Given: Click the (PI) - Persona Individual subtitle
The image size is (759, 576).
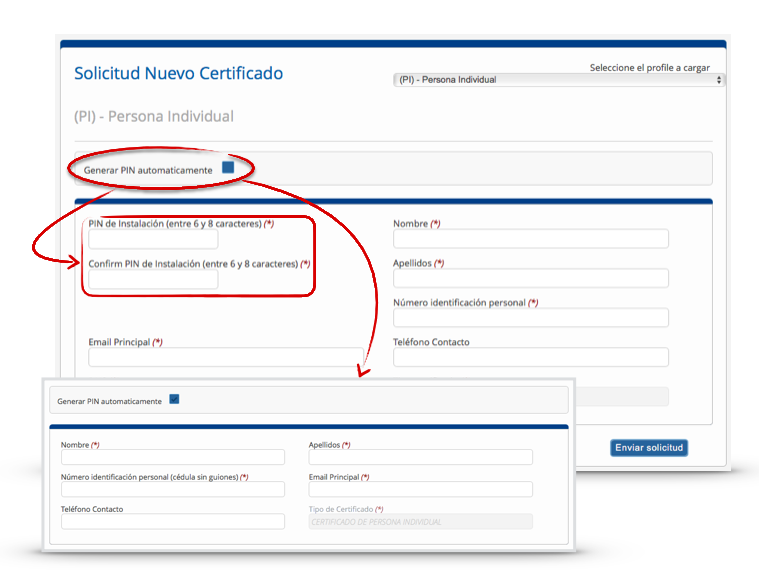Looking at the screenshot, I should 153,116.
